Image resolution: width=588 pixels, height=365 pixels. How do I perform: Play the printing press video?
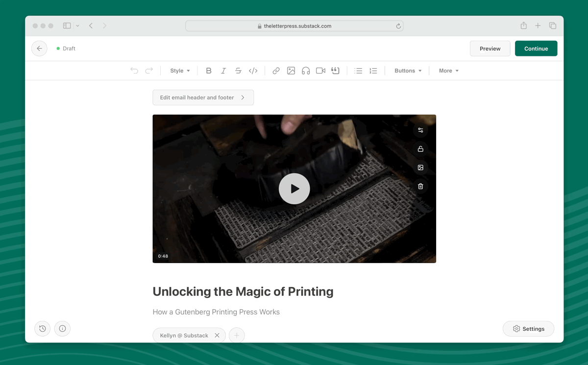294,189
